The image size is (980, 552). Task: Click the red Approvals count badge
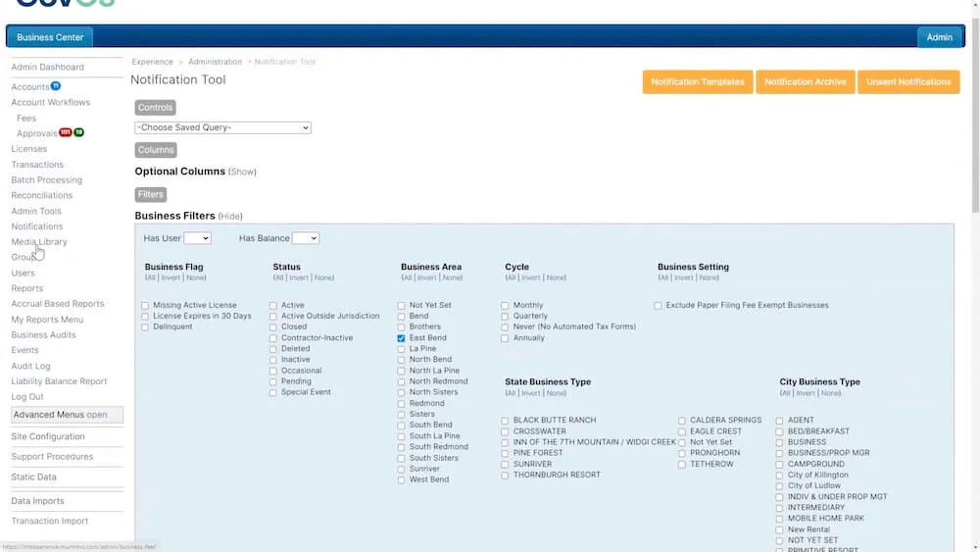pos(65,132)
